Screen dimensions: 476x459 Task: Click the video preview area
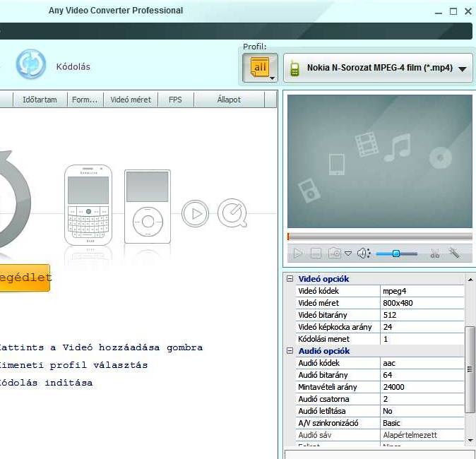(x=380, y=161)
